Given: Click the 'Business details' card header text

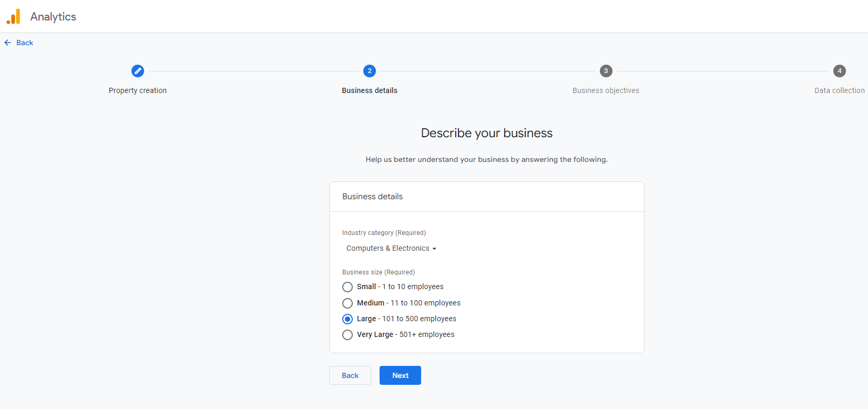Looking at the screenshot, I should pyautogui.click(x=372, y=197).
